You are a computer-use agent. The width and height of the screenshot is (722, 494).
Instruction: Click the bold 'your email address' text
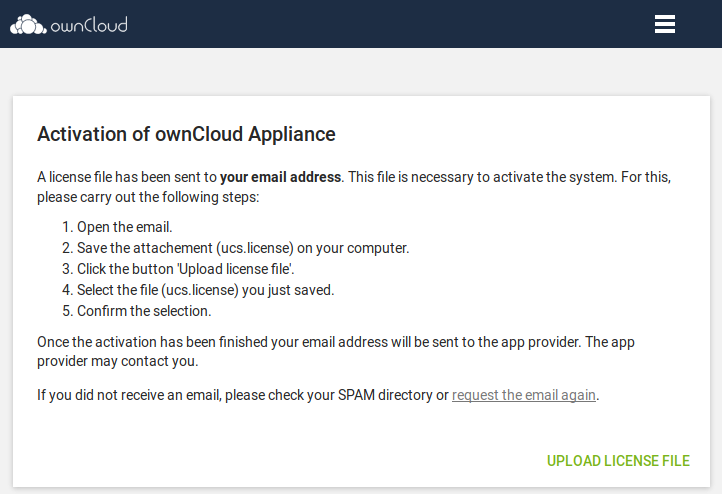tap(280, 177)
